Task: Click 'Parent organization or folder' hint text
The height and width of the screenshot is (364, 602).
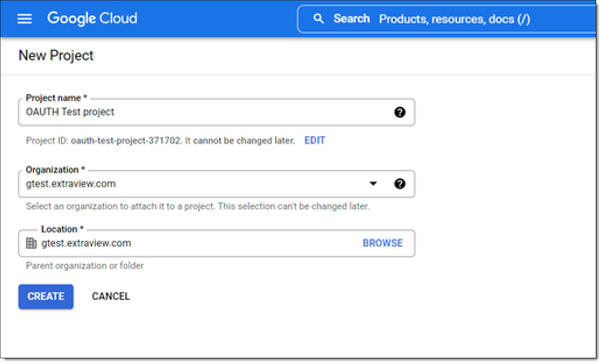Action: [x=85, y=266]
